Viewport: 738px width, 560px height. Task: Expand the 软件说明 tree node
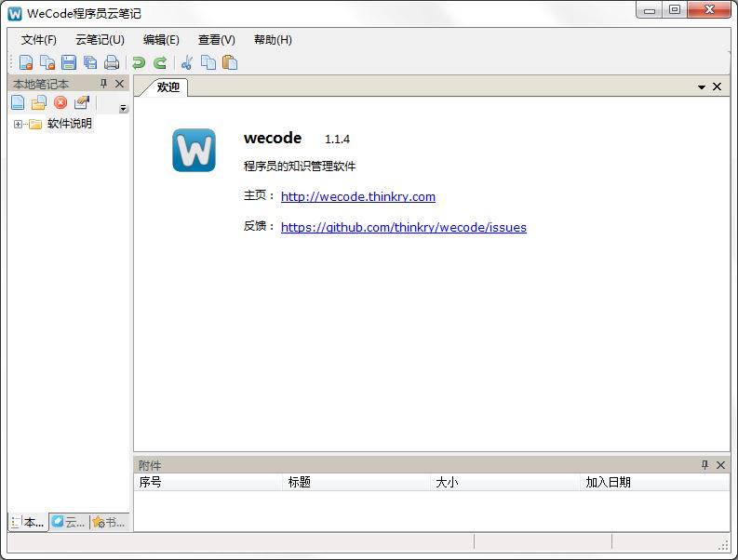[18, 125]
